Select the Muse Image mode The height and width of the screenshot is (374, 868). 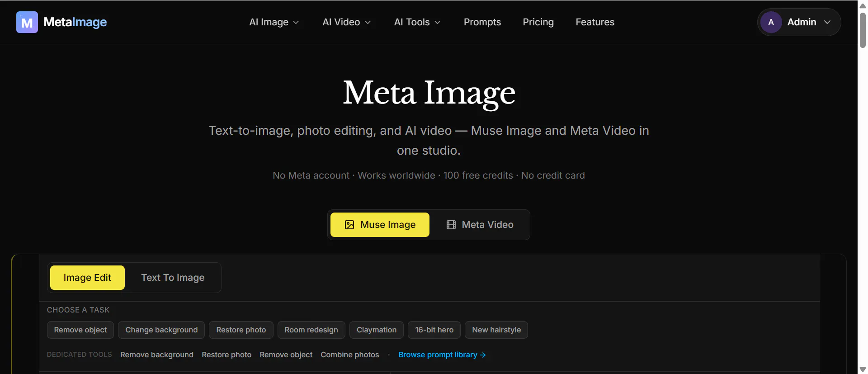tap(380, 225)
